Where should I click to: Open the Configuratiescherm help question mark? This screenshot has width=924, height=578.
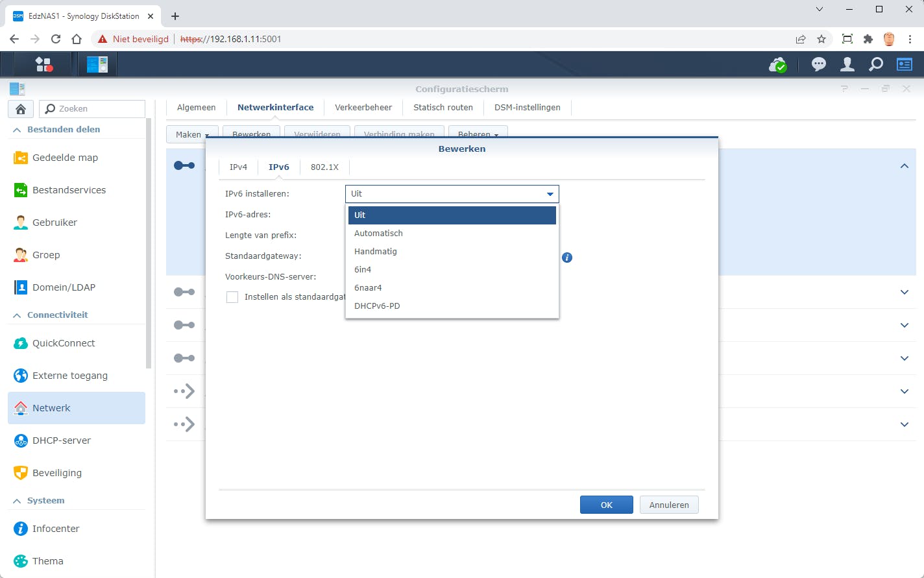pyautogui.click(x=844, y=89)
